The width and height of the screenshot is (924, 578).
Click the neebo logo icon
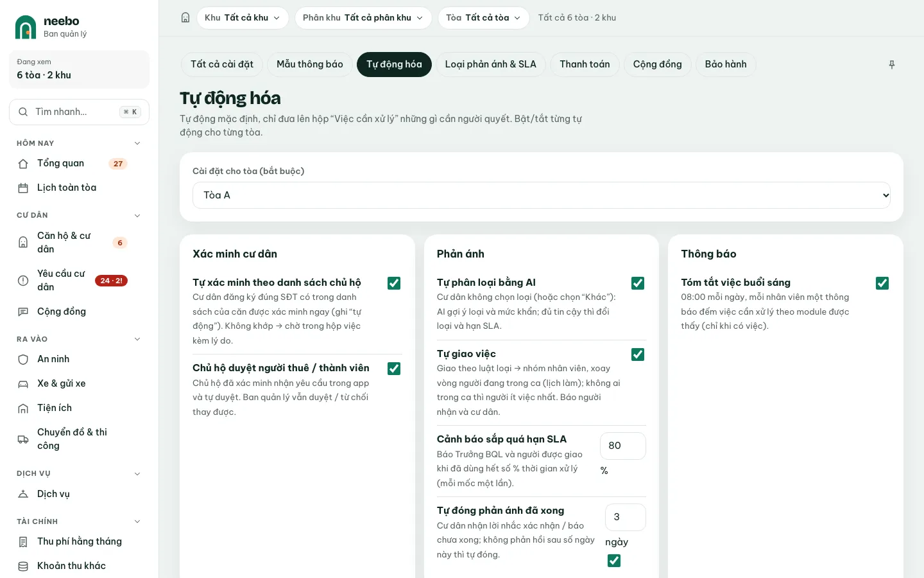(26, 27)
